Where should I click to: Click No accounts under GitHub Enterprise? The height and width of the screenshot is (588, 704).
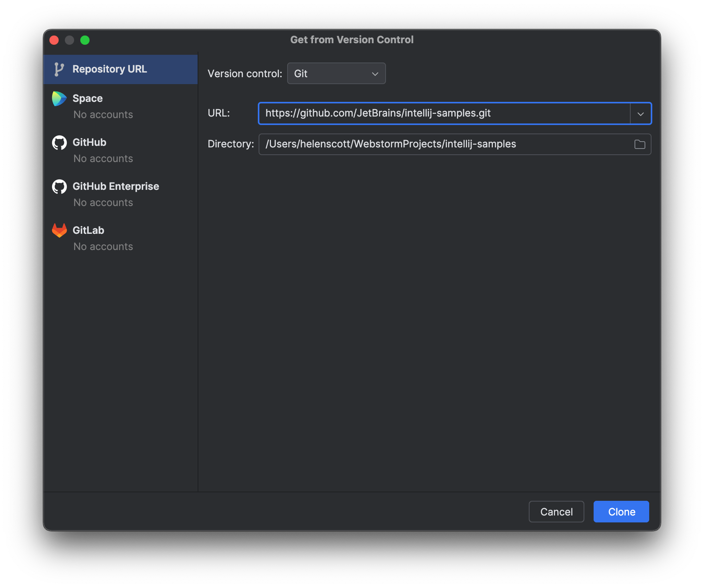pyautogui.click(x=103, y=202)
